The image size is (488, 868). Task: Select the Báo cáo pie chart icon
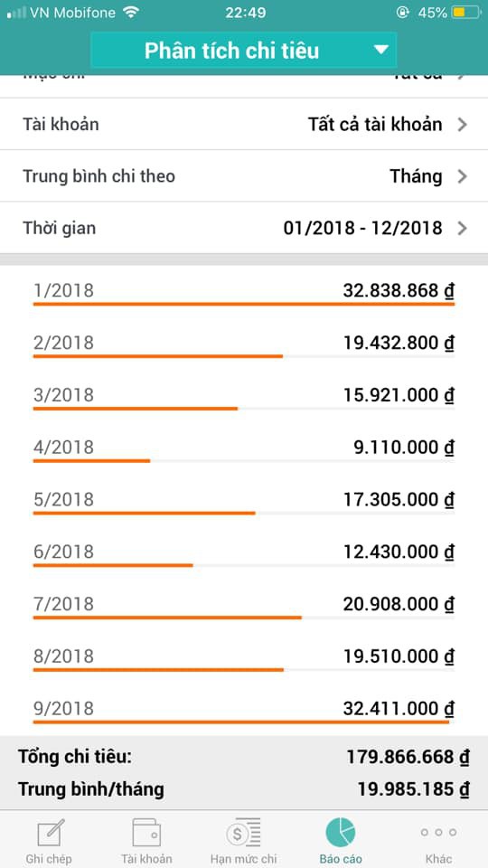[x=341, y=833]
